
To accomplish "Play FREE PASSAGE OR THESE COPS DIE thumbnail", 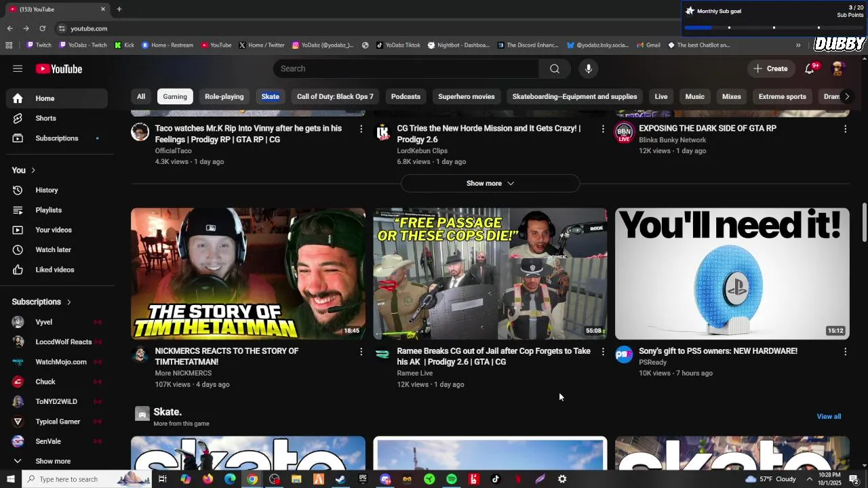I will (490, 274).
